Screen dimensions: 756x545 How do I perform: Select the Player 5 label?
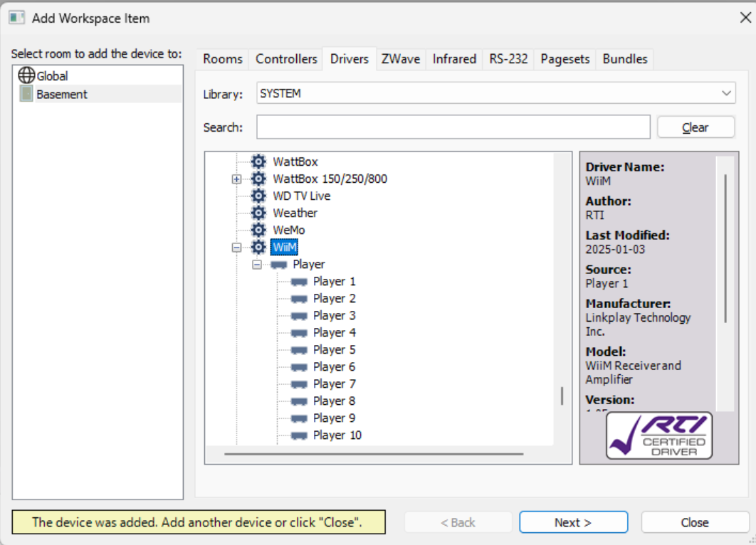pos(334,350)
